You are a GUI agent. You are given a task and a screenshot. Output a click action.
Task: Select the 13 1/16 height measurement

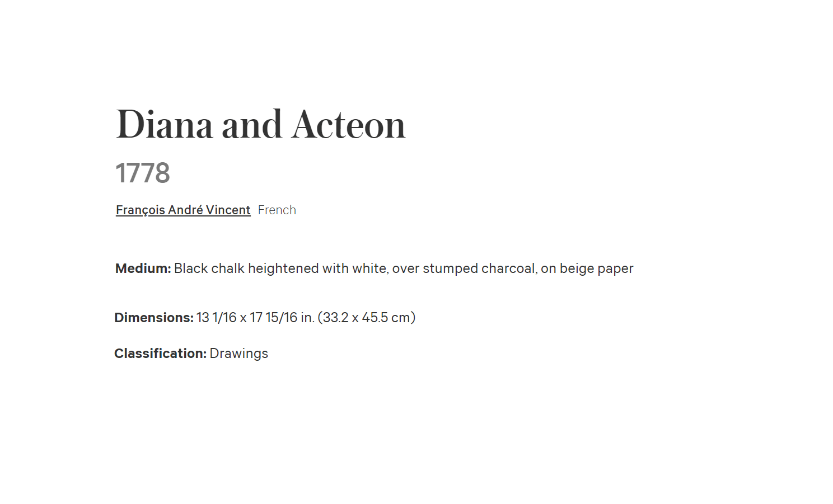[217, 318]
